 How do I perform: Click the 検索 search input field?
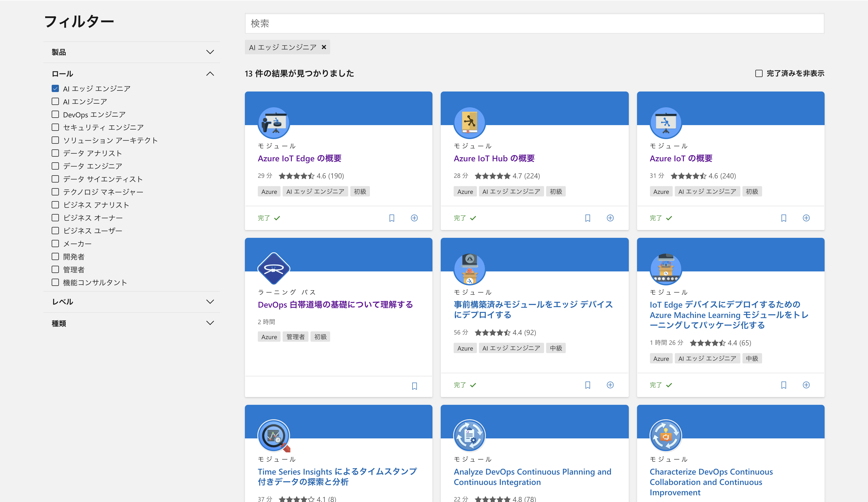point(534,24)
